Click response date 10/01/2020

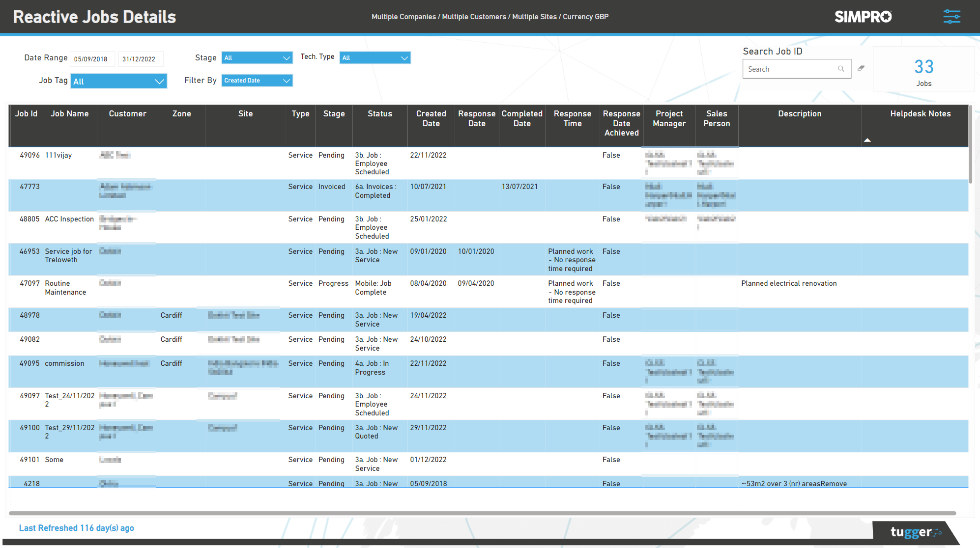[x=476, y=251]
